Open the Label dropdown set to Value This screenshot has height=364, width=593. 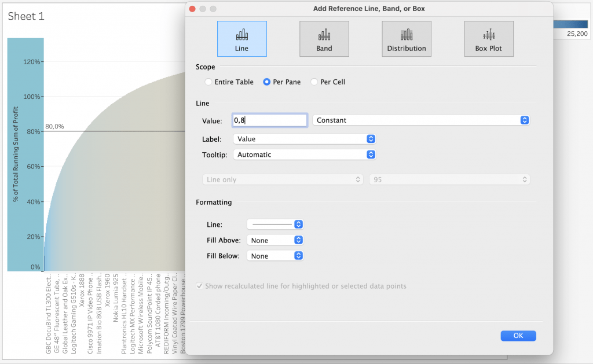[304, 139]
